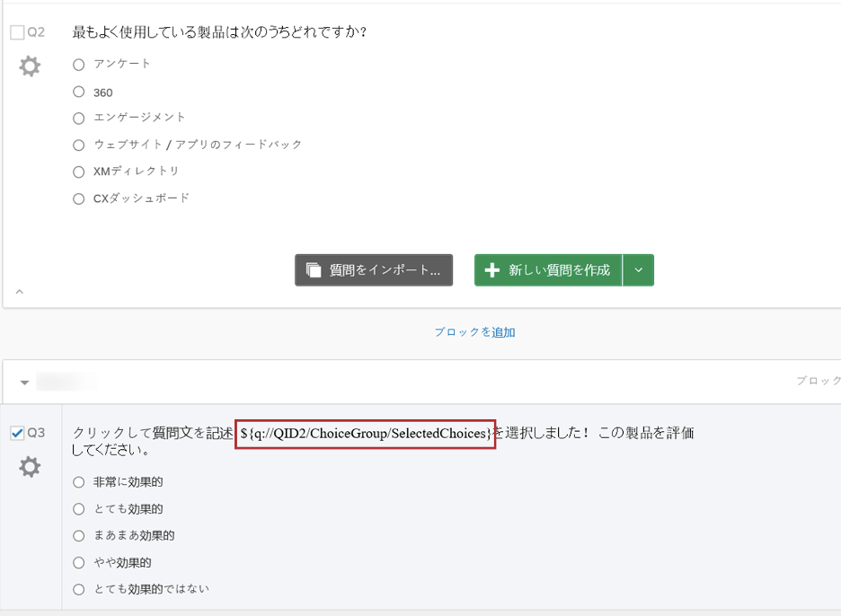Image resolution: width=841 pixels, height=616 pixels.
Task: Select the XMディレクトリ radio option
Action: [79, 172]
